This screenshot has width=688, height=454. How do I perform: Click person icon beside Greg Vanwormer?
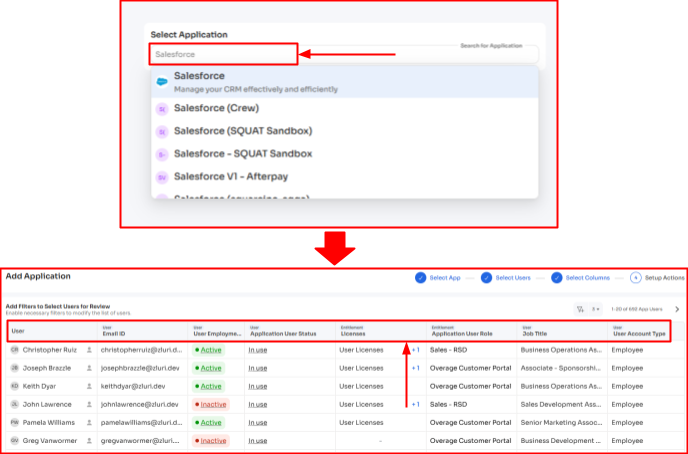coord(89,441)
